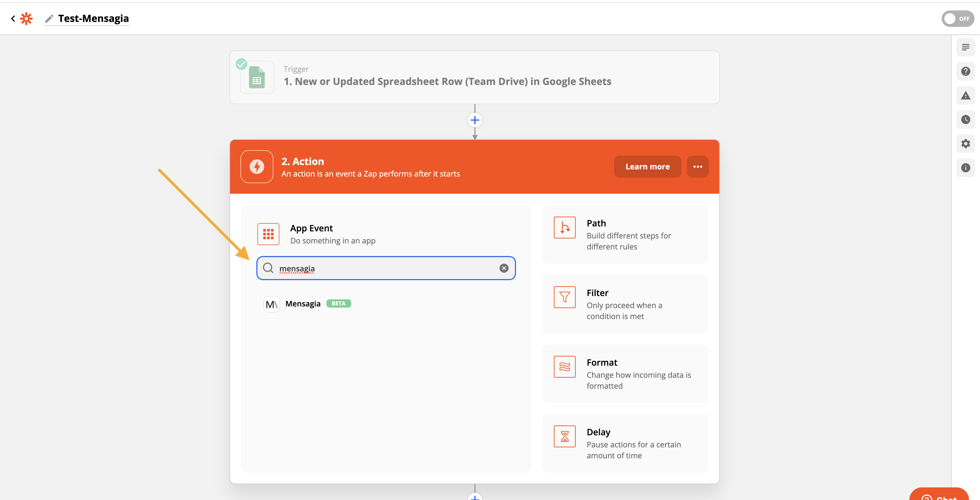
Task: Open the warning triangle issues icon
Action: click(965, 96)
